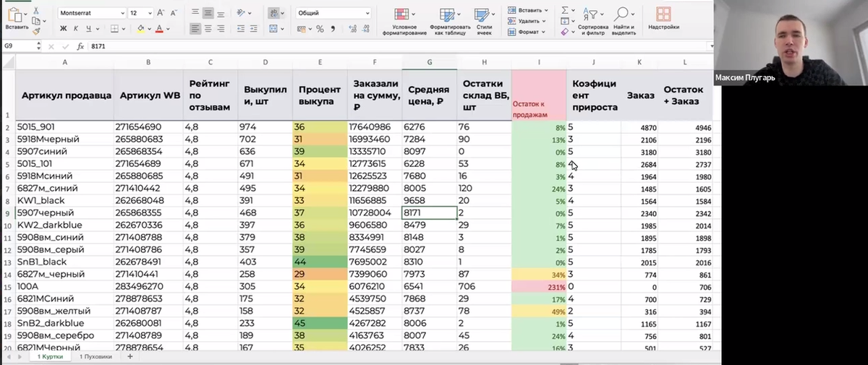Click formula bar showing 8171
The height and width of the screenshot is (365, 868).
click(x=398, y=46)
